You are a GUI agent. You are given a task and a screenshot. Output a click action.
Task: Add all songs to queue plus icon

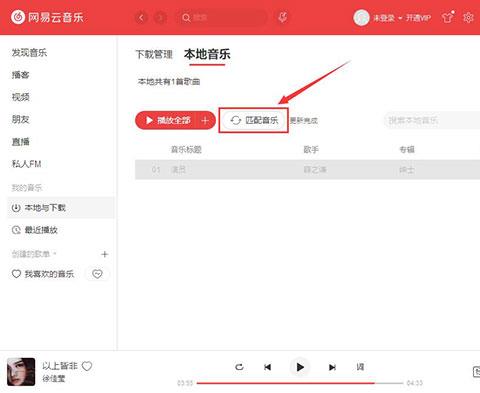(x=205, y=120)
